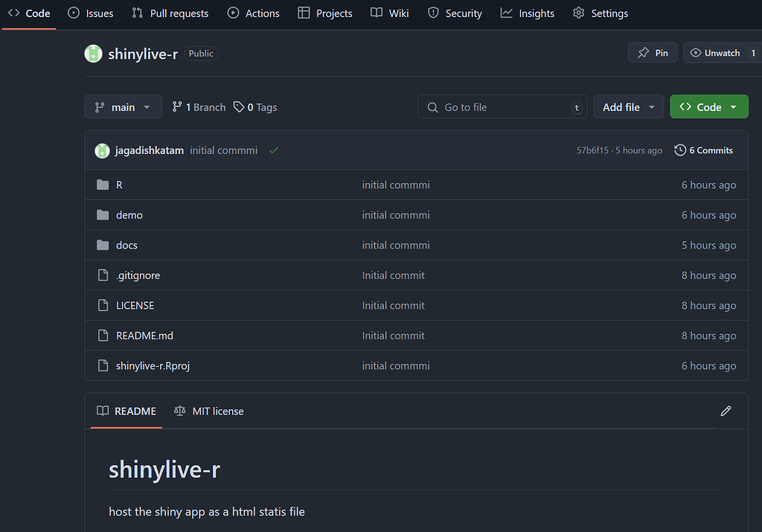The image size is (762, 532).
Task: Unwatch the repository
Action: click(x=717, y=52)
